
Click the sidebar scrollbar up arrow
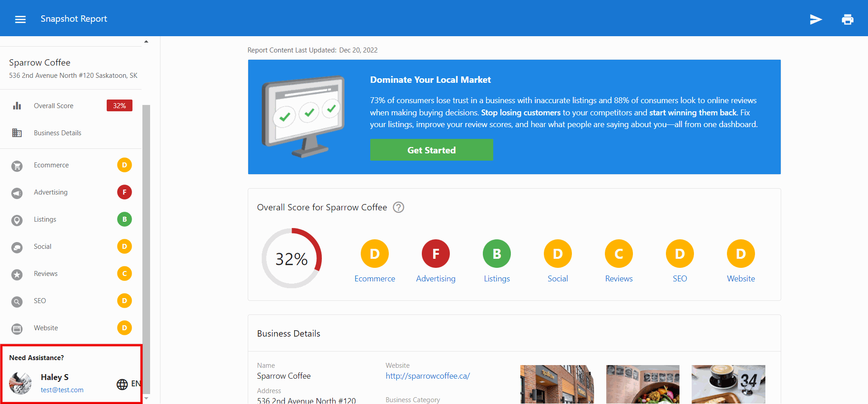coord(146,42)
